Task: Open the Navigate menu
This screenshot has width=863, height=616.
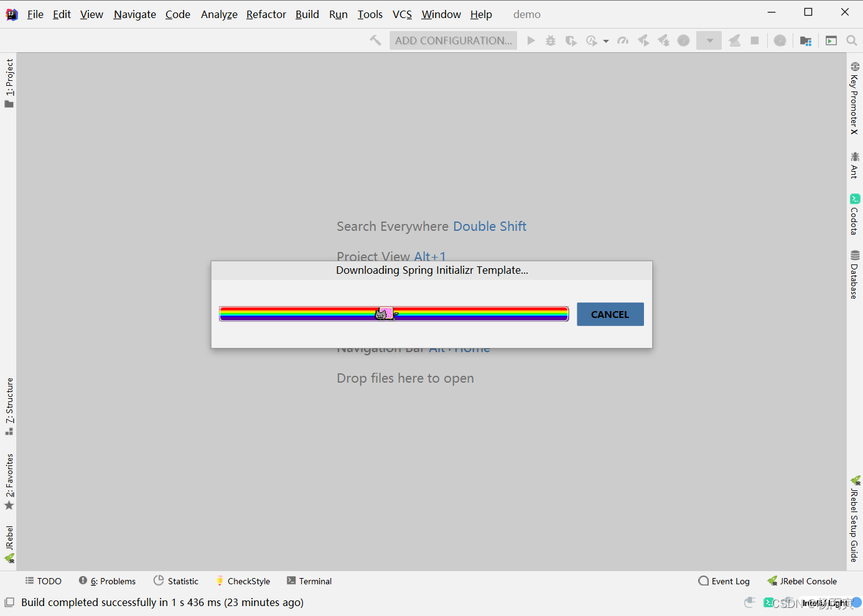Action: pyautogui.click(x=135, y=14)
